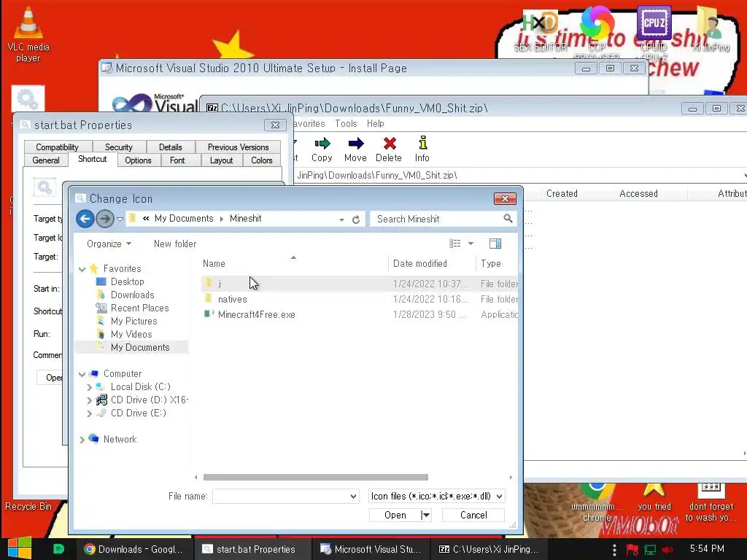
Task: Switch to the Details tab
Action: click(x=171, y=147)
